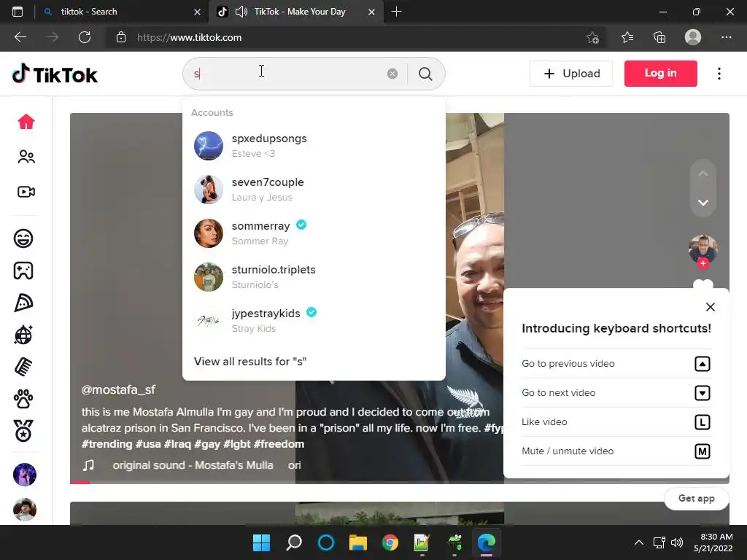Open original sound - Mostafa's Mulla link
Image resolution: width=747 pixels, height=560 pixels.
[x=193, y=465]
